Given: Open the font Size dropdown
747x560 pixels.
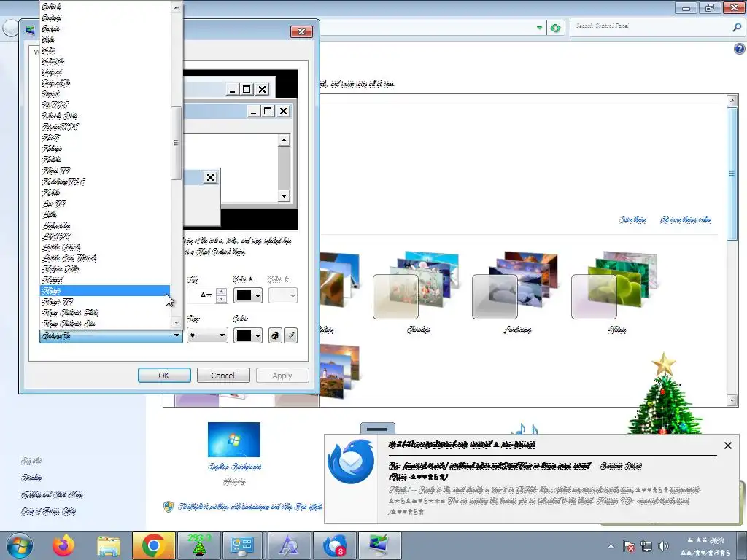Looking at the screenshot, I should [206, 335].
